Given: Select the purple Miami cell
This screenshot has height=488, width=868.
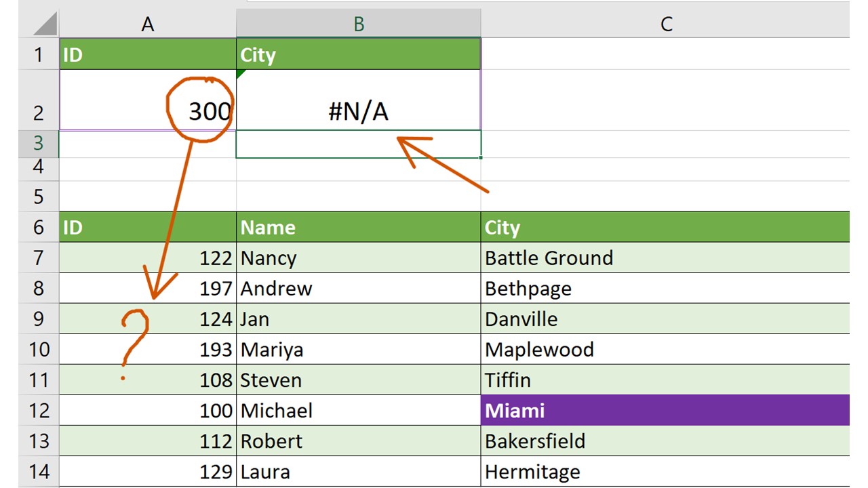Looking at the screenshot, I should tap(665, 410).
